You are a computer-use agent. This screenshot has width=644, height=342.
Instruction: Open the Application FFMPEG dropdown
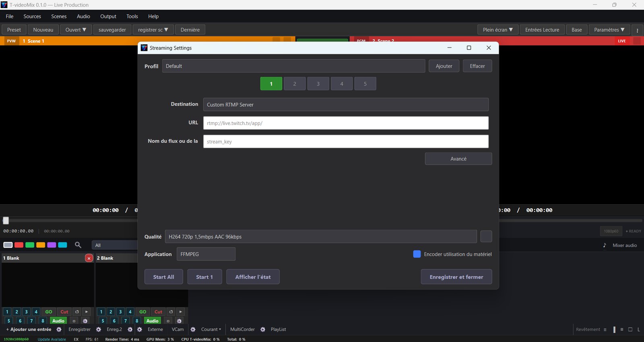click(206, 254)
